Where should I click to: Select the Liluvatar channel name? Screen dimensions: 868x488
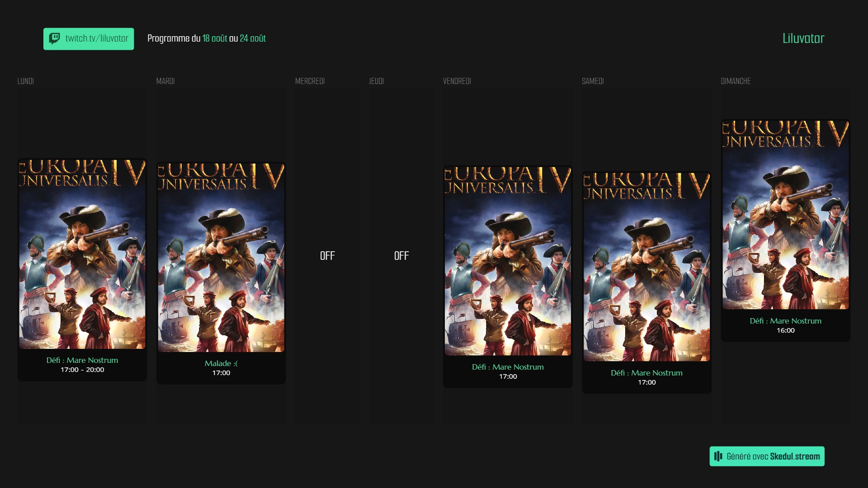click(x=803, y=38)
